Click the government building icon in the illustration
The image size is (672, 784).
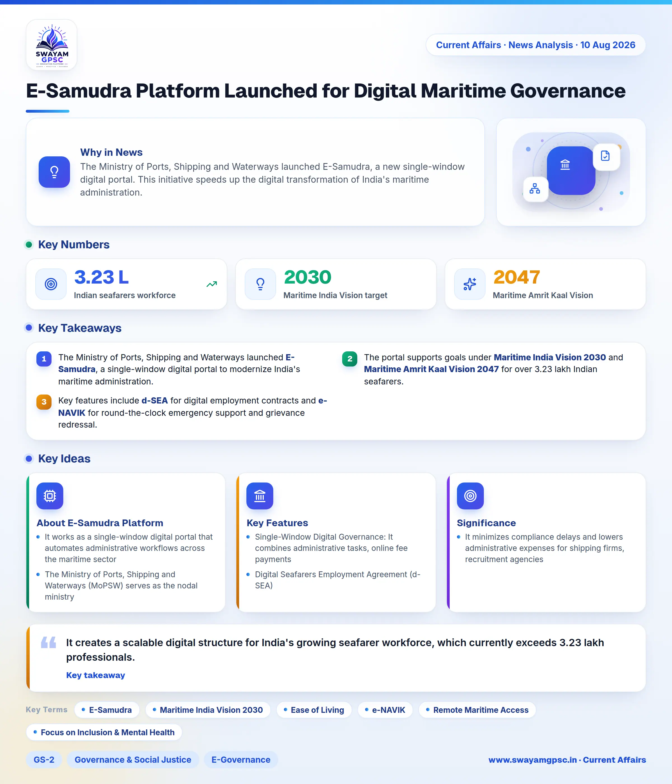click(x=565, y=165)
